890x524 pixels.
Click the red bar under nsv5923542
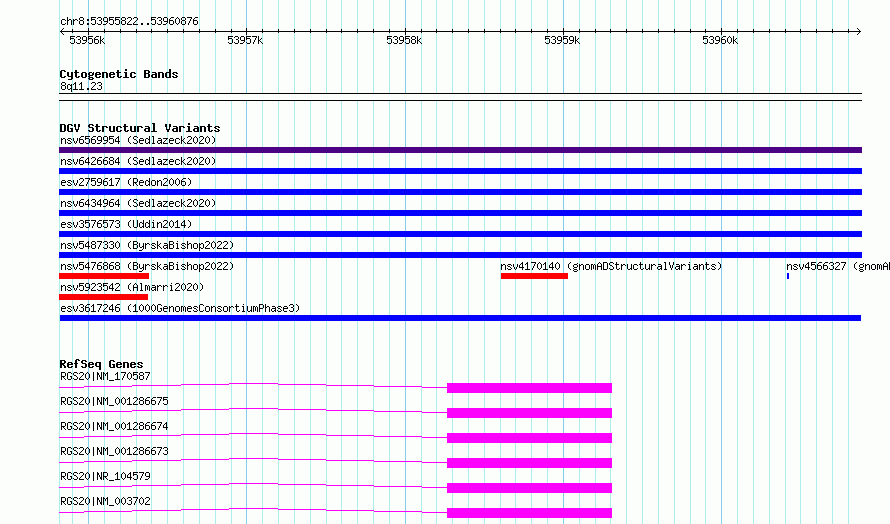pos(103,297)
